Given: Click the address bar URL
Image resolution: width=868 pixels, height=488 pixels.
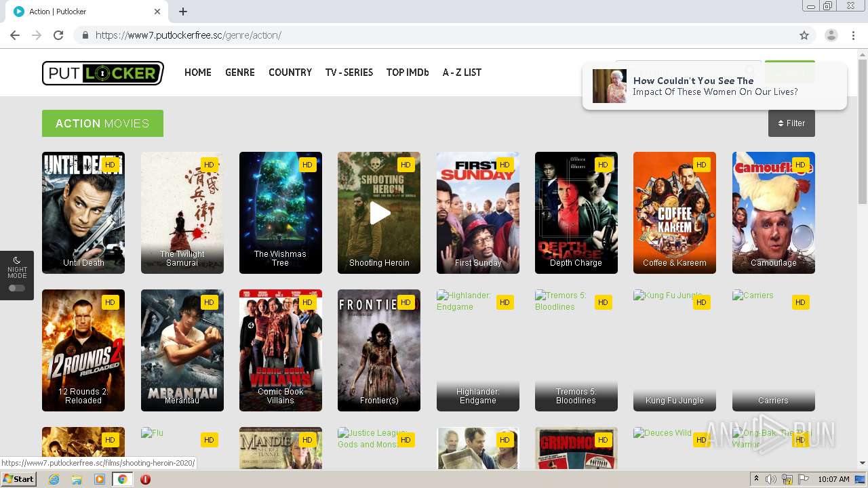Looking at the screenshot, I should pyautogui.click(x=189, y=35).
